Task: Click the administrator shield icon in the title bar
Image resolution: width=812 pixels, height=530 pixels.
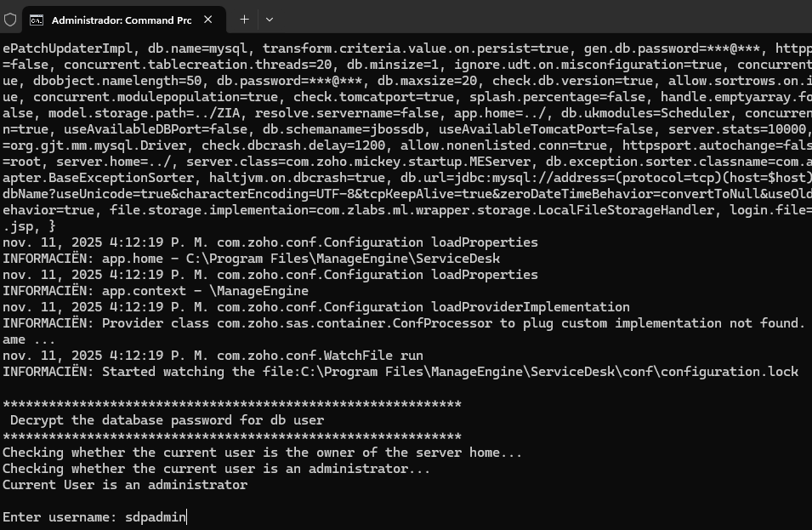Action: [x=10, y=20]
